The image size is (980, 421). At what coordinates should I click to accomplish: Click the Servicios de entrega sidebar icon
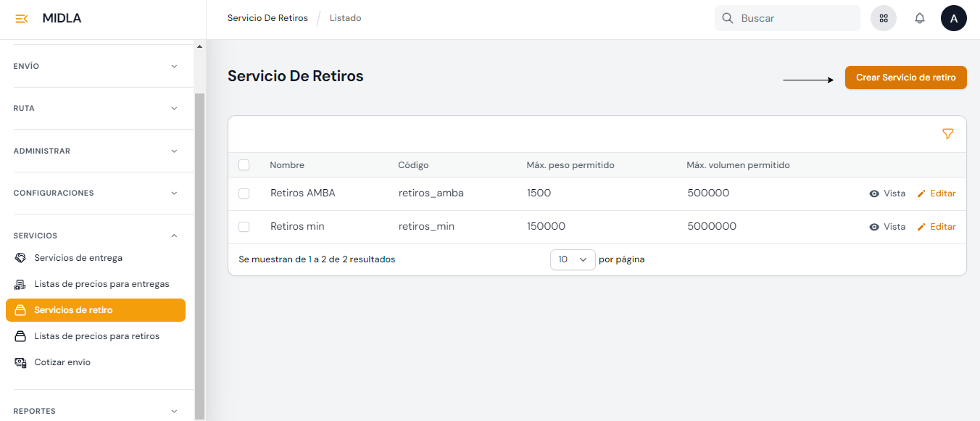pyautogui.click(x=20, y=258)
